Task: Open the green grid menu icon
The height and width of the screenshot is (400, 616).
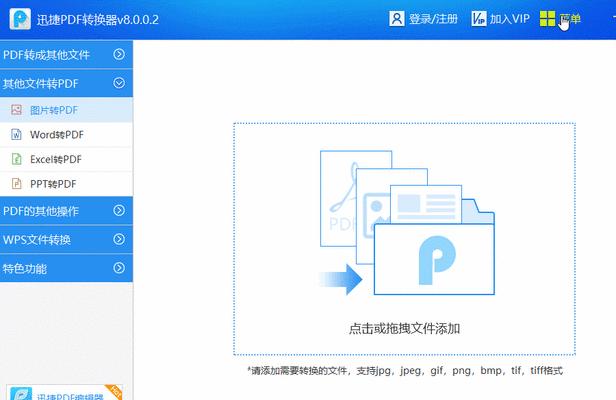Action: [x=547, y=18]
